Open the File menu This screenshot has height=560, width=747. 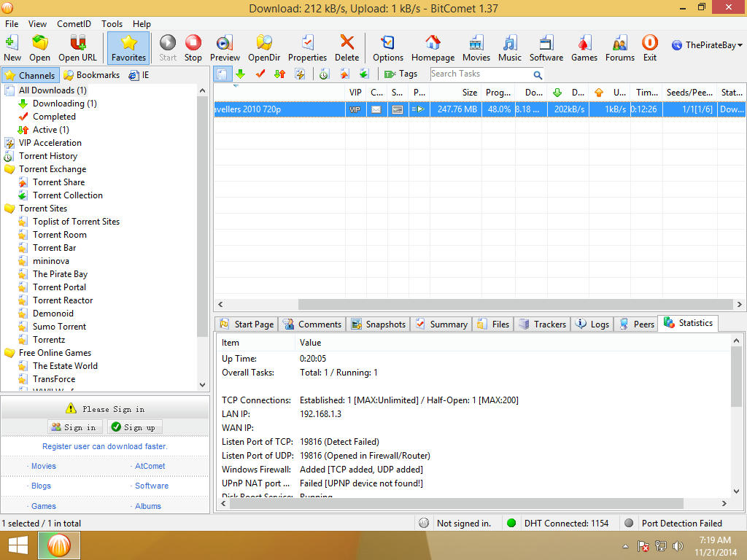12,24
